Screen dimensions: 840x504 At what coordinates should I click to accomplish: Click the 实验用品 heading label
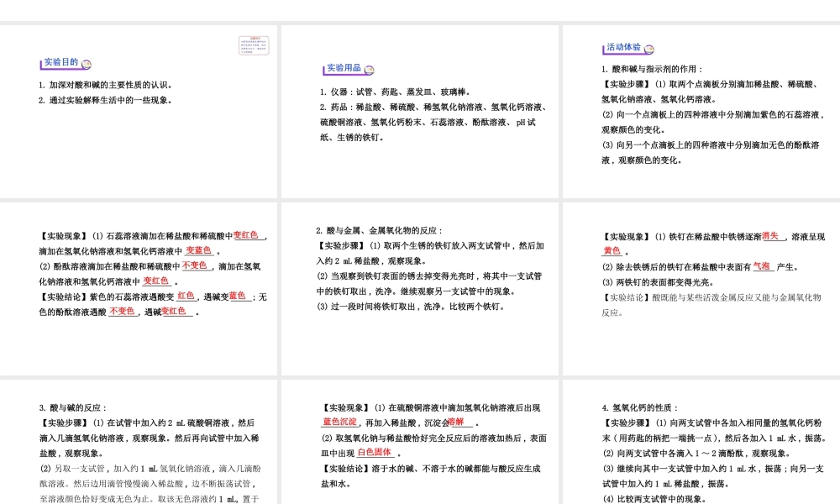(x=344, y=67)
